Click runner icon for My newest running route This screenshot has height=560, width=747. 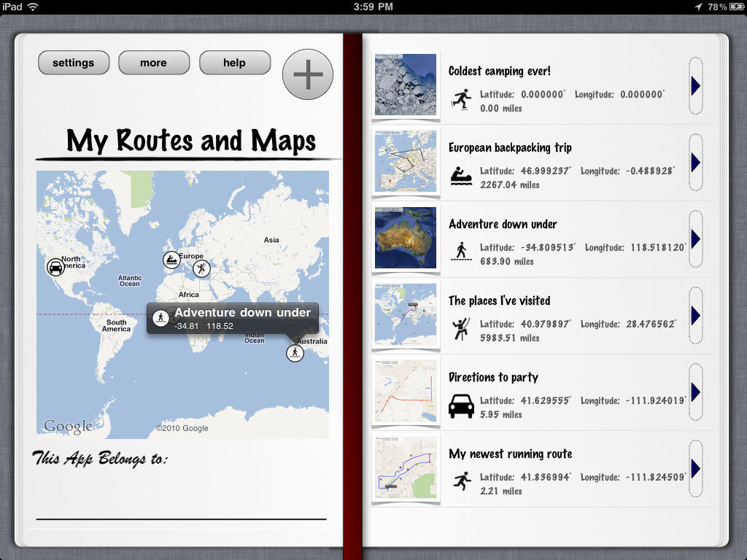(x=462, y=481)
